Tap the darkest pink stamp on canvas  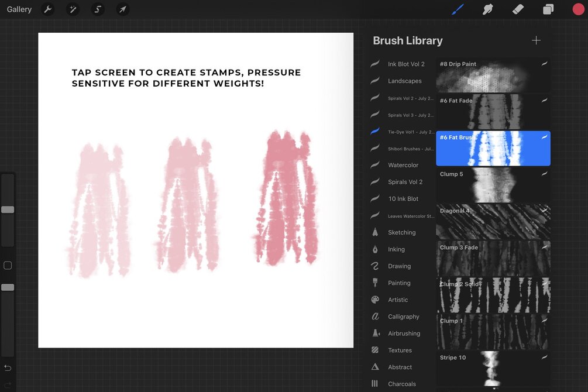click(287, 198)
